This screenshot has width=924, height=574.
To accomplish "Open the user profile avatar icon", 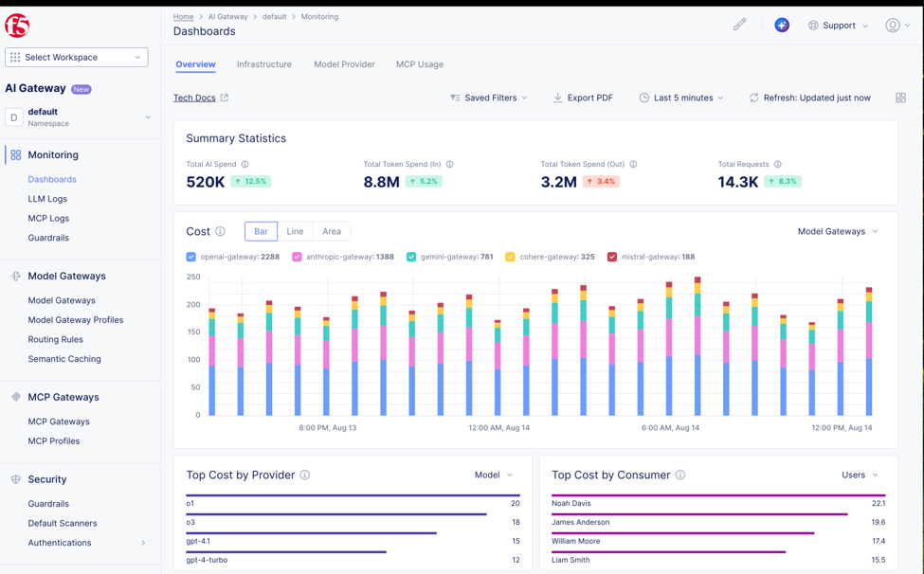I will click(x=893, y=26).
